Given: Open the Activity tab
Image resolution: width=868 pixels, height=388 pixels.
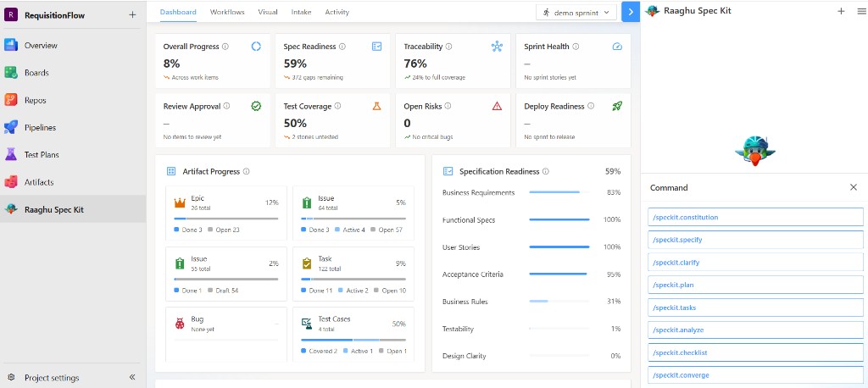Looking at the screenshot, I should point(337,12).
